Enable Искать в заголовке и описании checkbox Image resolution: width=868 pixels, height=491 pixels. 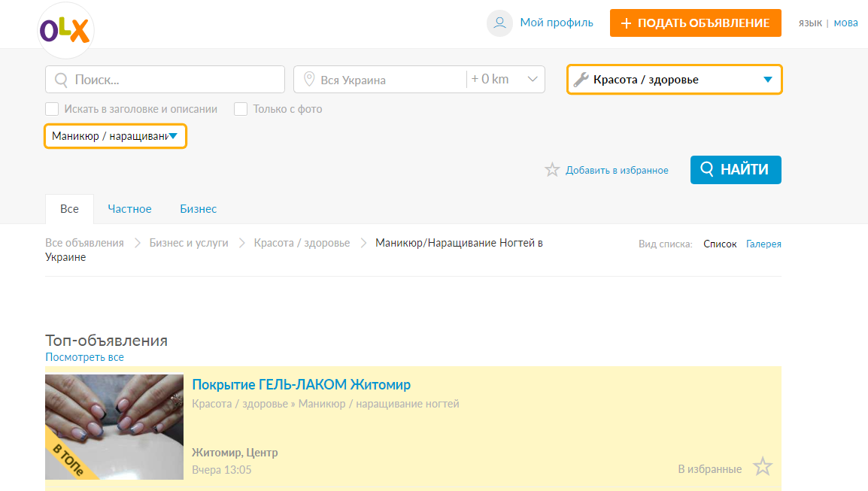[52, 109]
